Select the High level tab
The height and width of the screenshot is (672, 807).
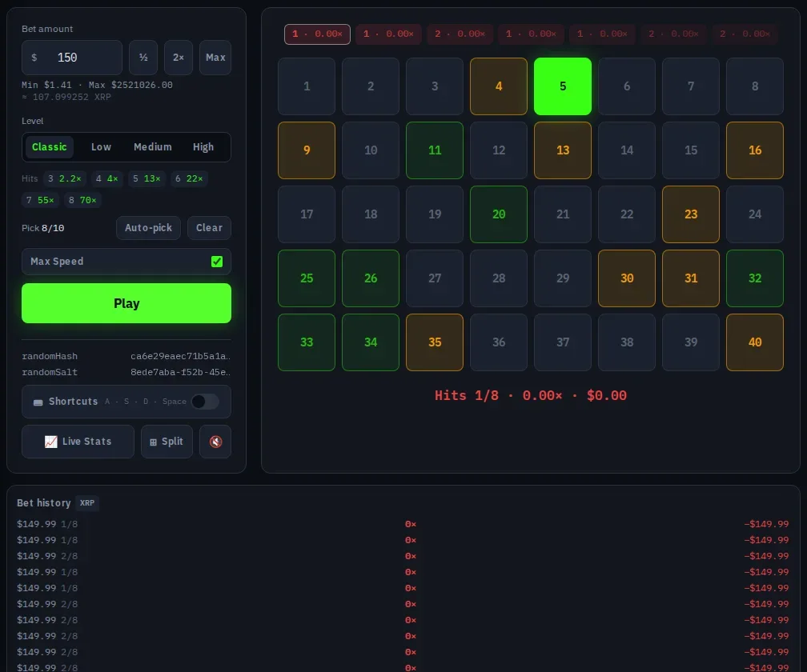tap(203, 147)
